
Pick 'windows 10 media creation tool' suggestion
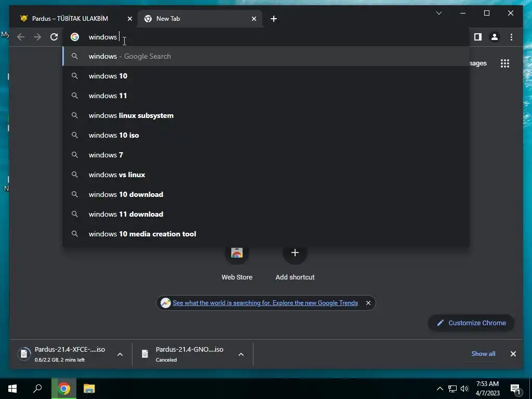point(267,234)
